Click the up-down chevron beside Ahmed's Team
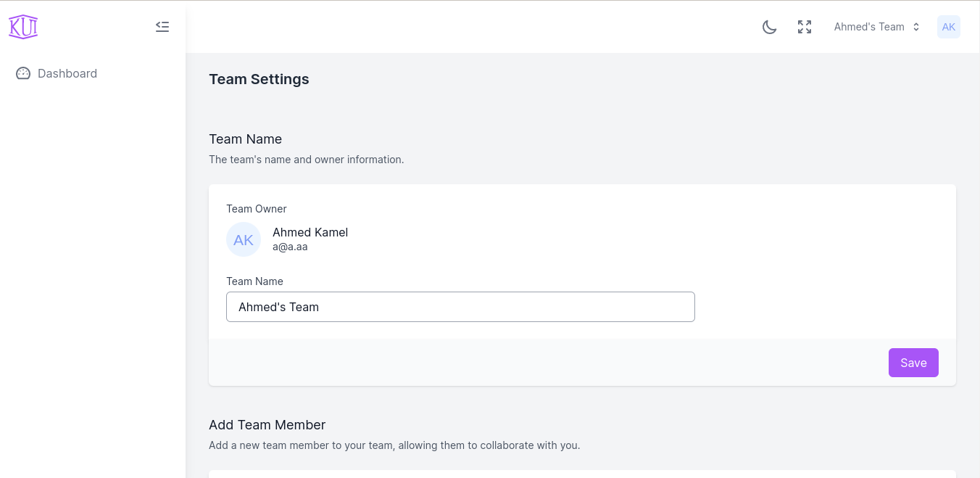 (x=916, y=27)
